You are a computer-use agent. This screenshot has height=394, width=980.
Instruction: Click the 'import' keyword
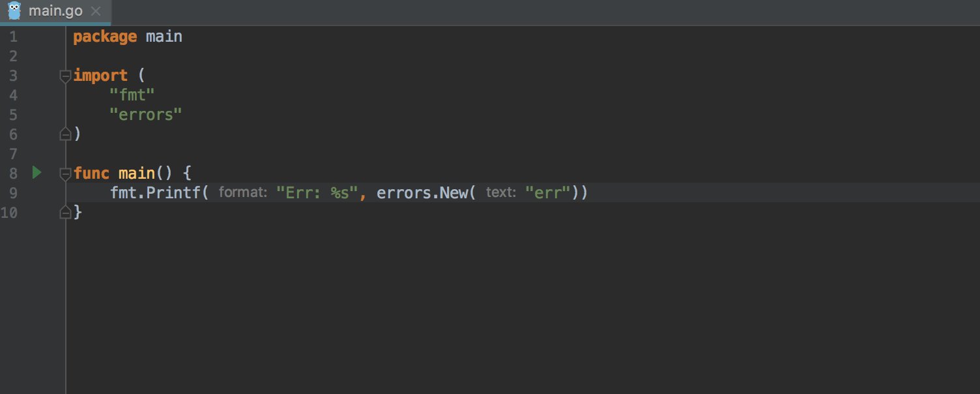[100, 76]
